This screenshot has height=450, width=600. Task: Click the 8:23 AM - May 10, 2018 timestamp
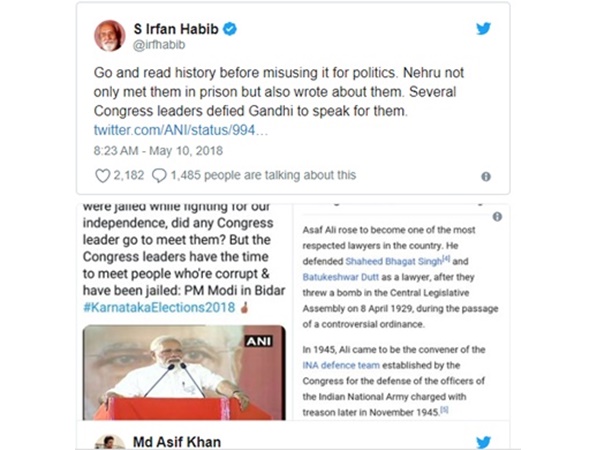coord(158,151)
